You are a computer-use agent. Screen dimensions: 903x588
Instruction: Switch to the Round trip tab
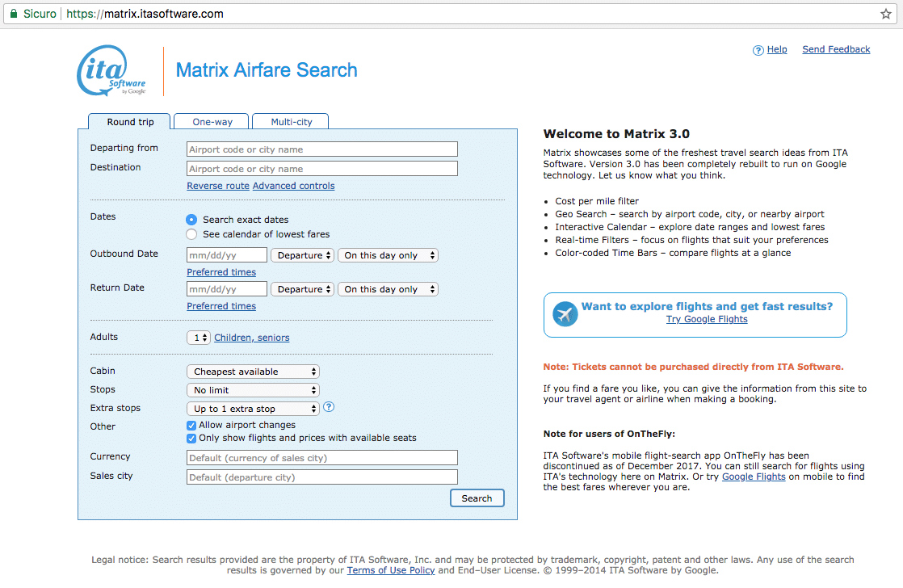pyautogui.click(x=130, y=121)
